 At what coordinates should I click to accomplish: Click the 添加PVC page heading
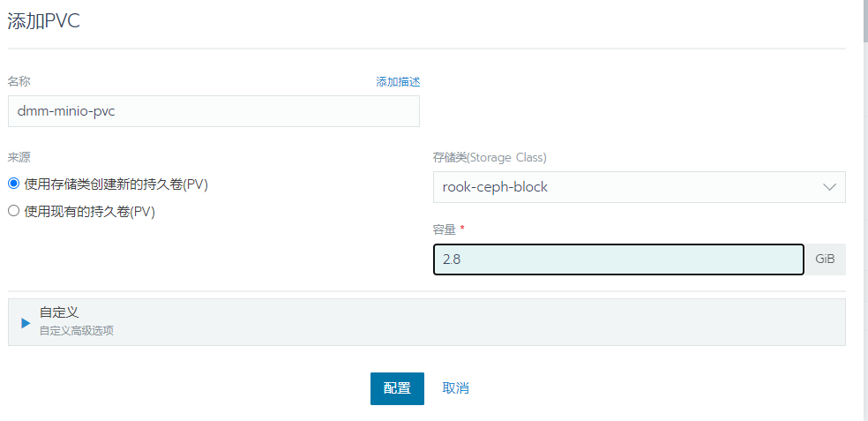coord(44,21)
